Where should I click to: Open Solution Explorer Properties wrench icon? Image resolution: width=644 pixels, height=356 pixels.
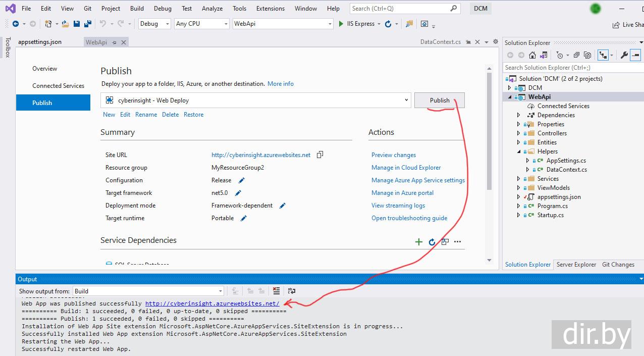pos(624,55)
